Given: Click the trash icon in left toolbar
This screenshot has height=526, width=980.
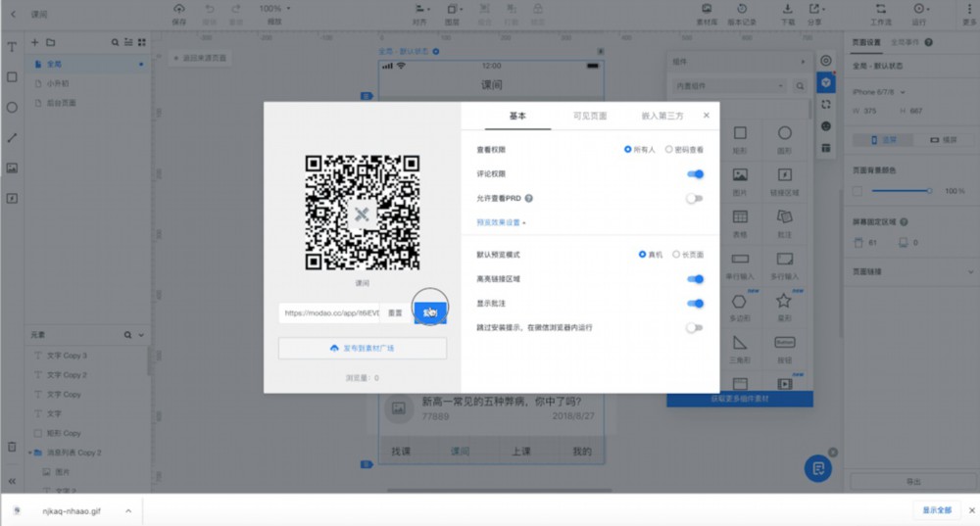Looking at the screenshot, I should click(12, 447).
